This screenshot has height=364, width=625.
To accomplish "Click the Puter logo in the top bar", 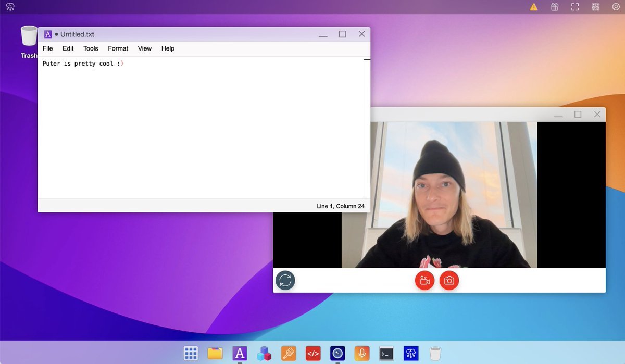I will coord(10,7).
